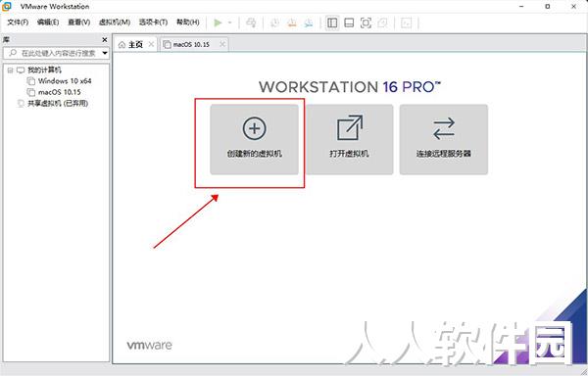
Task: Click the send Ctrl+Alt+Del toolbar icon
Action: pyautogui.click(x=251, y=23)
